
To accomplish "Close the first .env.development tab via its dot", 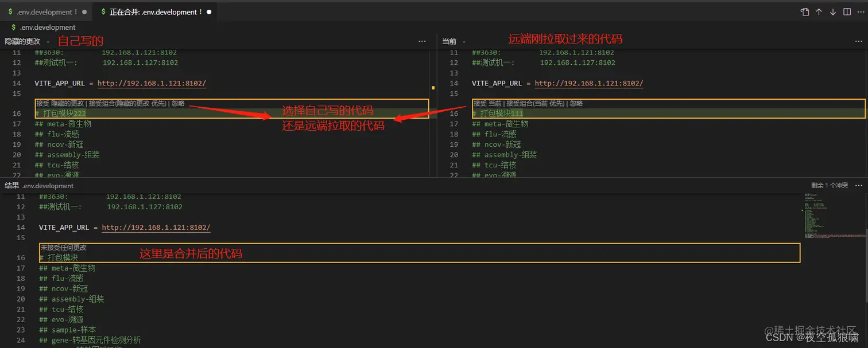I will coord(85,11).
